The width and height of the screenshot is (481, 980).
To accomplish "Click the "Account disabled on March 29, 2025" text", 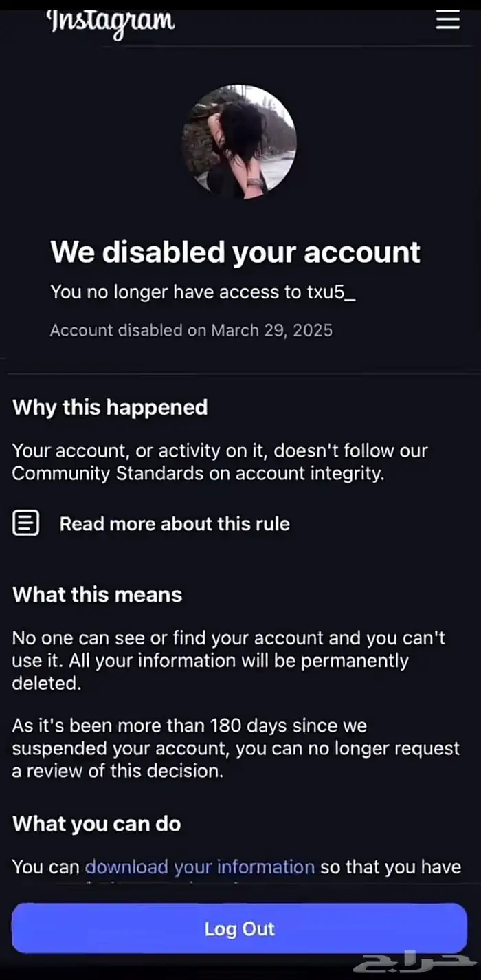I will (x=191, y=330).
